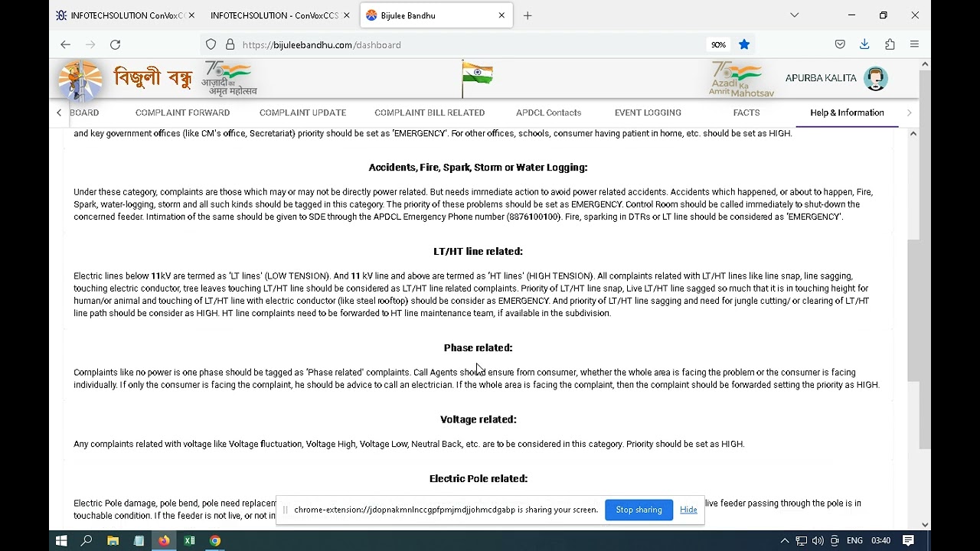Open Chrome from the taskbar
The width and height of the screenshot is (980, 551).
click(x=215, y=540)
